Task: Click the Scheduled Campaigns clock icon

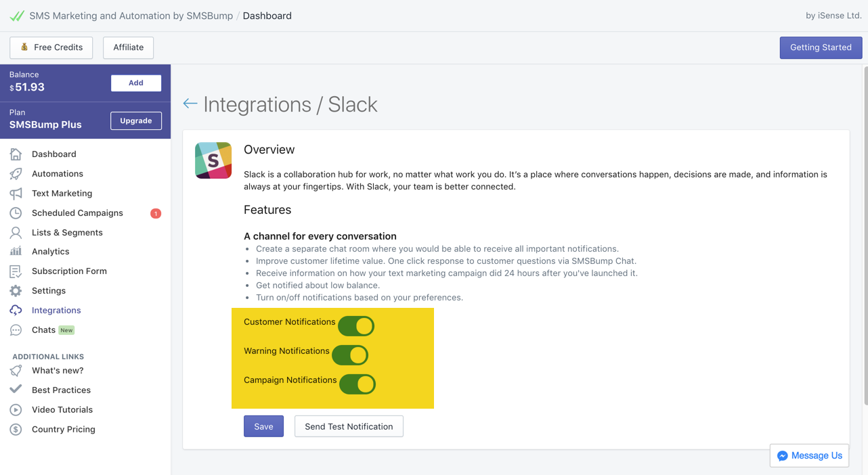Action: [16, 213]
